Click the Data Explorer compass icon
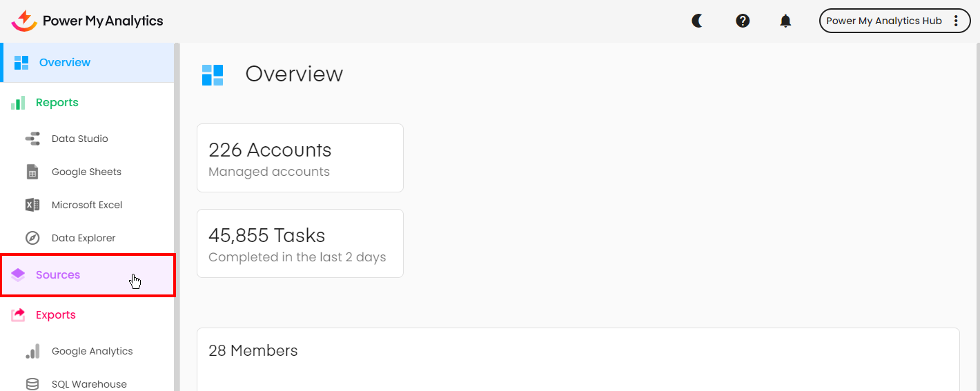This screenshot has width=980, height=391. 32,238
